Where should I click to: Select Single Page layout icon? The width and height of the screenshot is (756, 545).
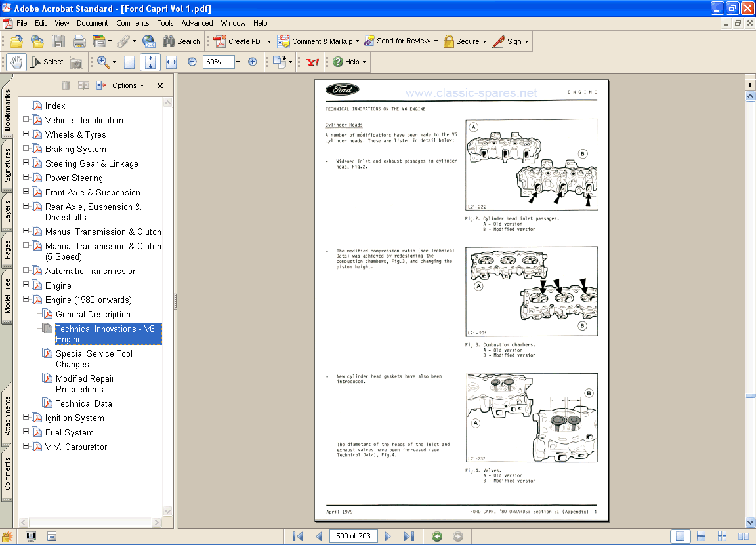680,536
